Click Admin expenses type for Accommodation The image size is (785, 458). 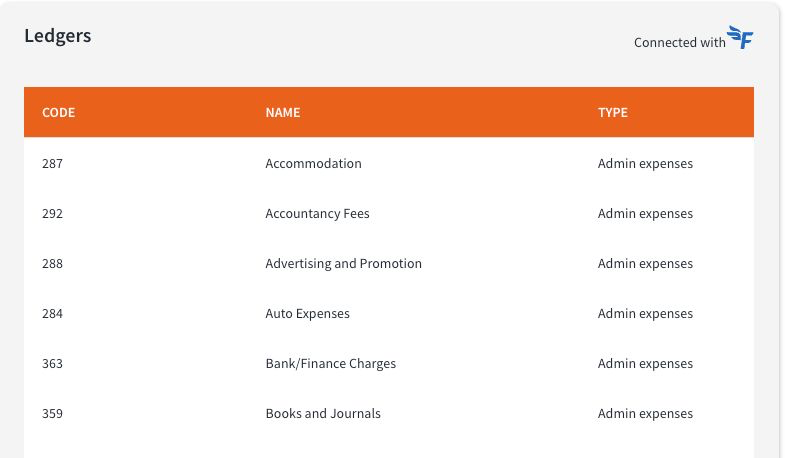click(645, 164)
